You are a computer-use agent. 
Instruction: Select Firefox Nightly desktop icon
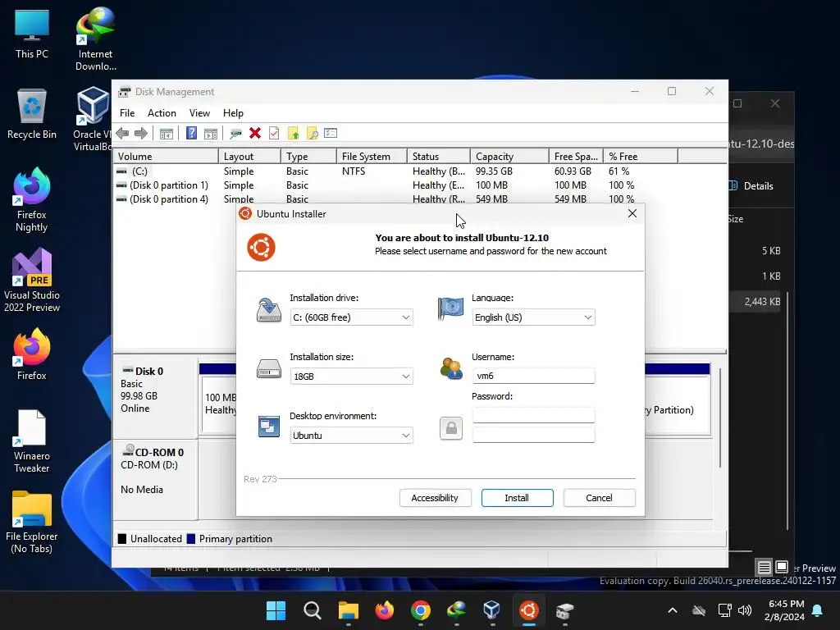[32, 200]
